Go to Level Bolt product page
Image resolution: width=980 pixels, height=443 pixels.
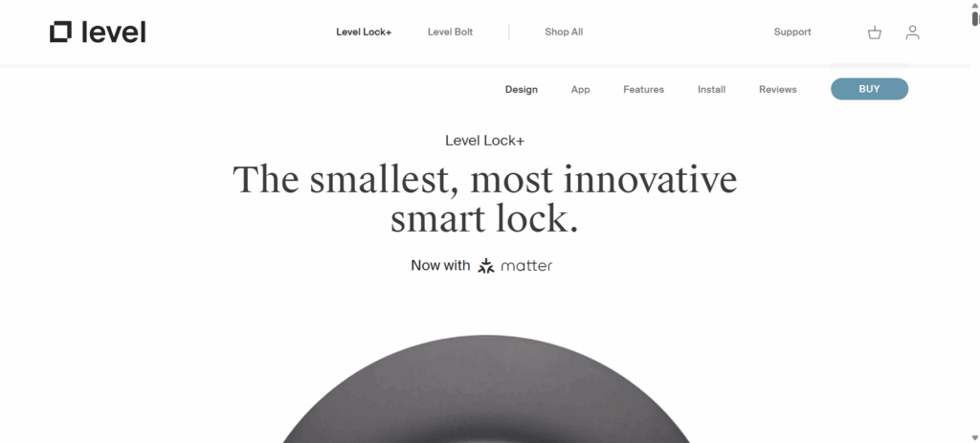(x=450, y=32)
